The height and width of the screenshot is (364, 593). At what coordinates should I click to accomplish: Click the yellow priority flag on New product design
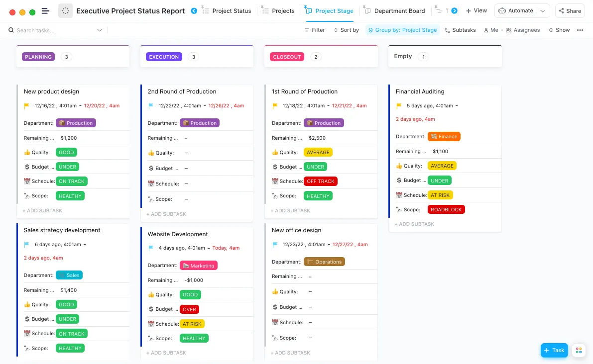click(x=26, y=106)
